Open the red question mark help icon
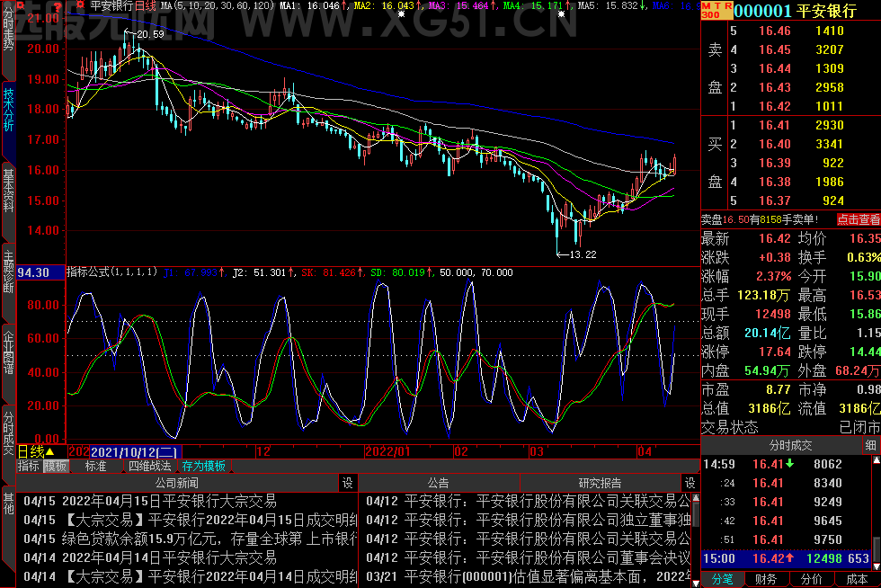Viewport: 881px width, 588px height. click(x=58, y=7)
